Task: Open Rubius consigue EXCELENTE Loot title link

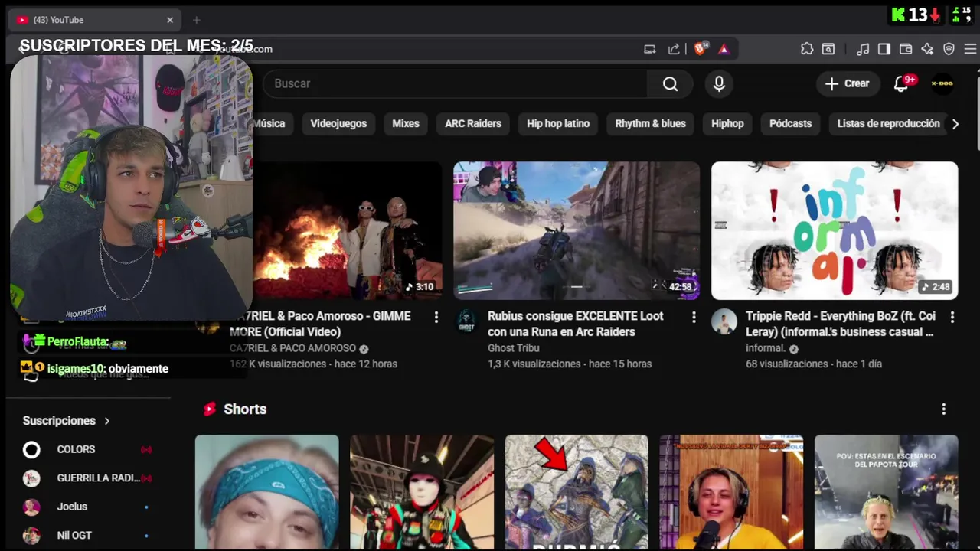Action: pyautogui.click(x=575, y=324)
